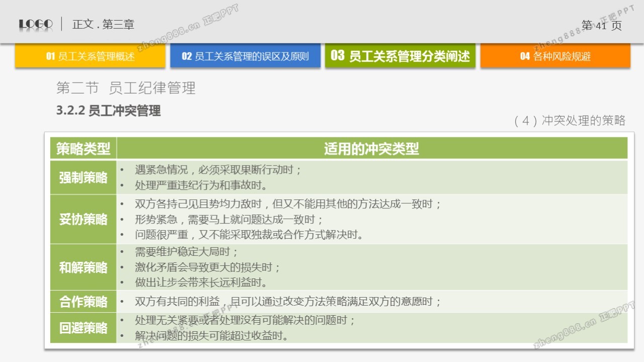Switch to tab 02 员工关系管理的误区及原则

[x=245, y=56]
